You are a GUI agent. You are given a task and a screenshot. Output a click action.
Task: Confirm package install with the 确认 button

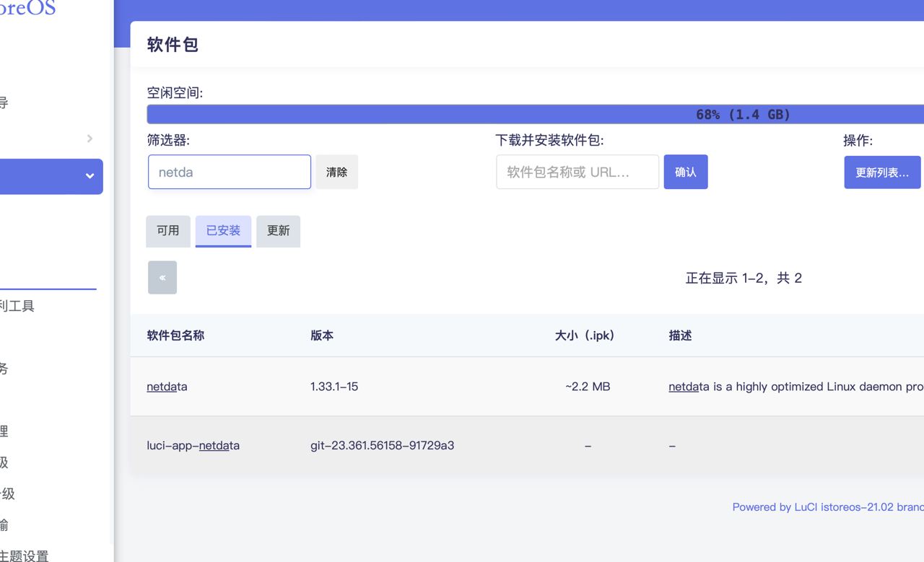686,172
